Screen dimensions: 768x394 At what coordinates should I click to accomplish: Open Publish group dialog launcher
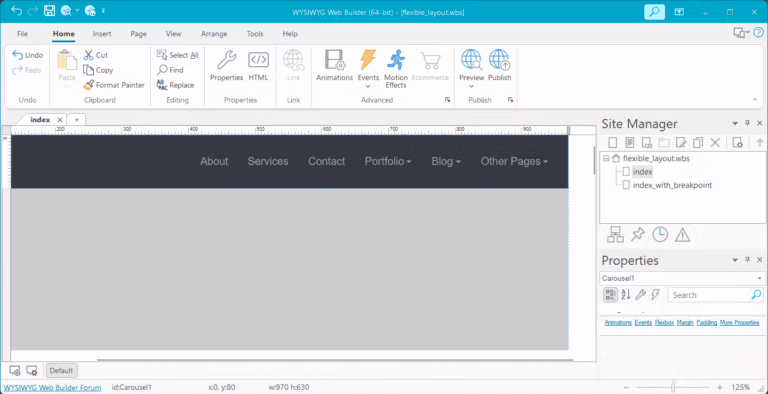click(511, 100)
